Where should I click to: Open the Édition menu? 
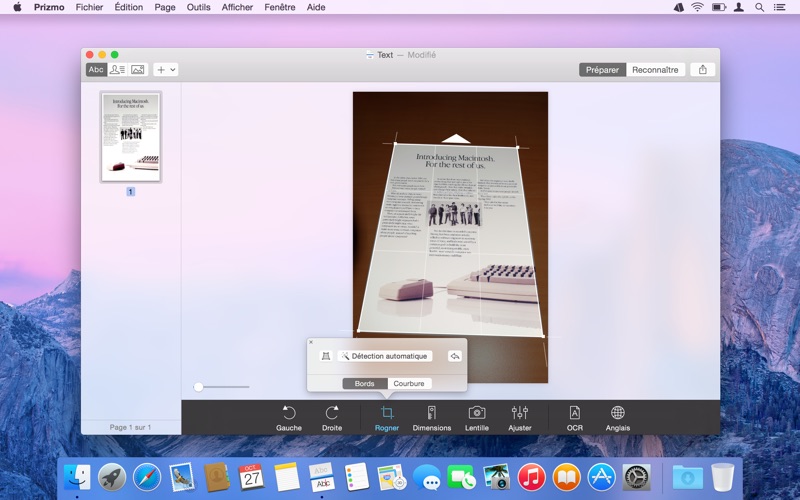click(129, 7)
